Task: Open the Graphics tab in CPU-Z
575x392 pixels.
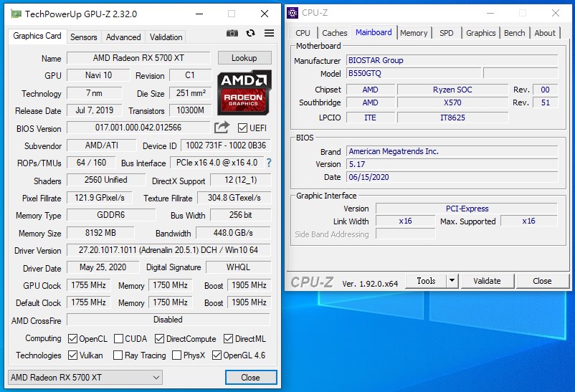Action: pyautogui.click(x=481, y=33)
